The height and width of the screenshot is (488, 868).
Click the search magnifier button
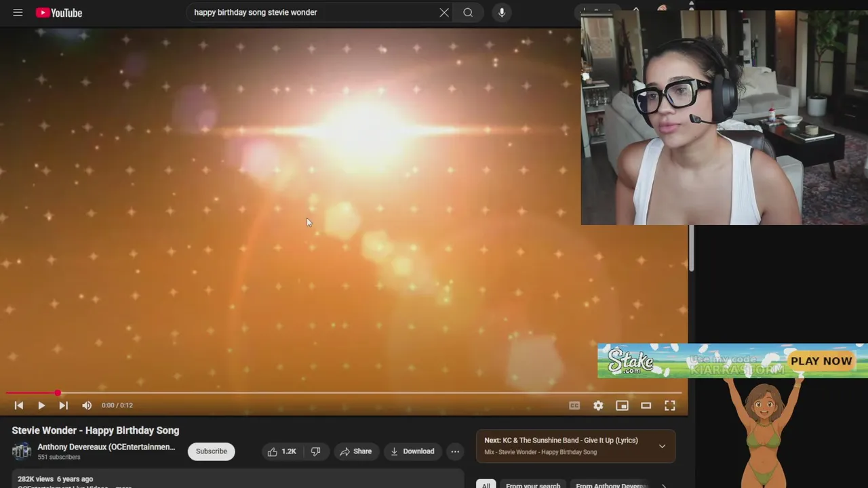click(x=468, y=12)
